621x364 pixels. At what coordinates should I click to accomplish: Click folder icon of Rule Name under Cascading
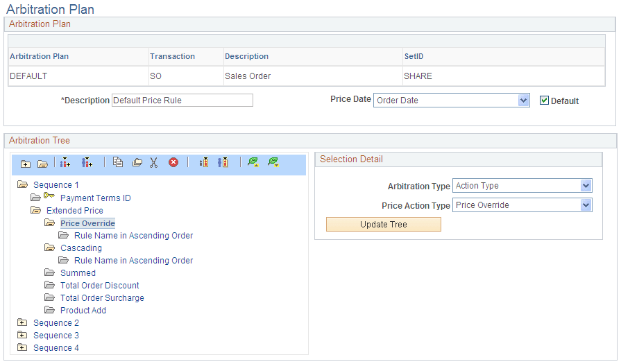[63, 260]
